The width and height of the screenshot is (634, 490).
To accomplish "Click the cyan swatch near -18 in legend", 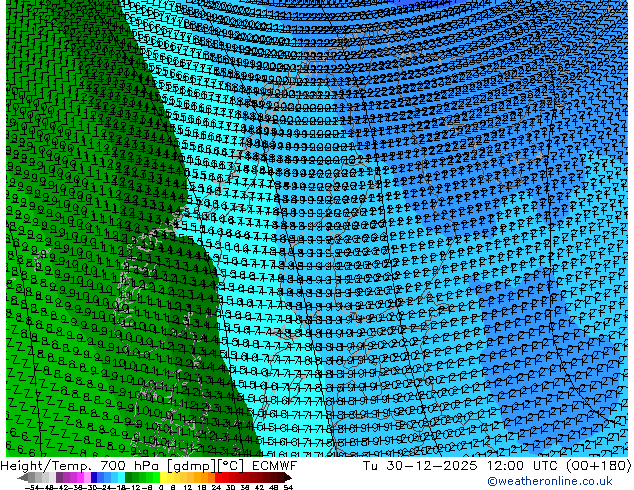I will tap(121, 478).
